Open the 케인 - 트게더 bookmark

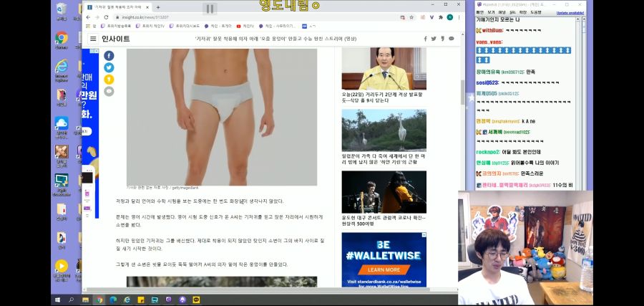[218, 26]
